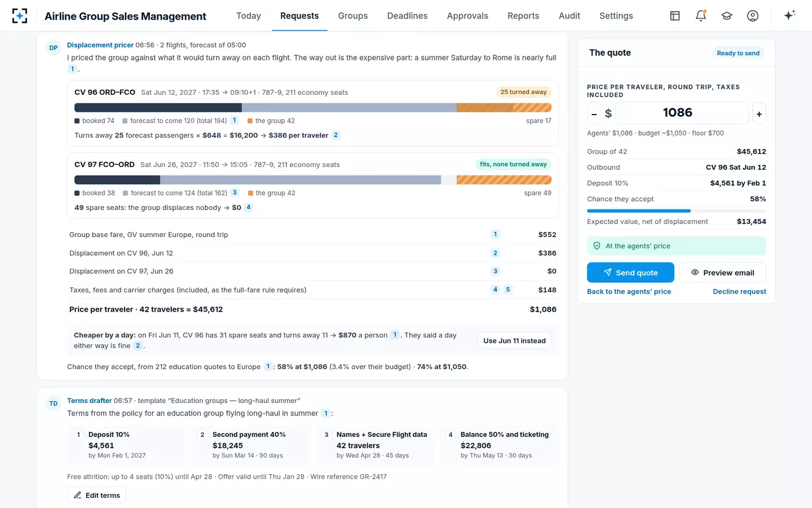This screenshot has width=812, height=508.
Task: Open the AI sparkle assistant icon
Action: (789, 15)
